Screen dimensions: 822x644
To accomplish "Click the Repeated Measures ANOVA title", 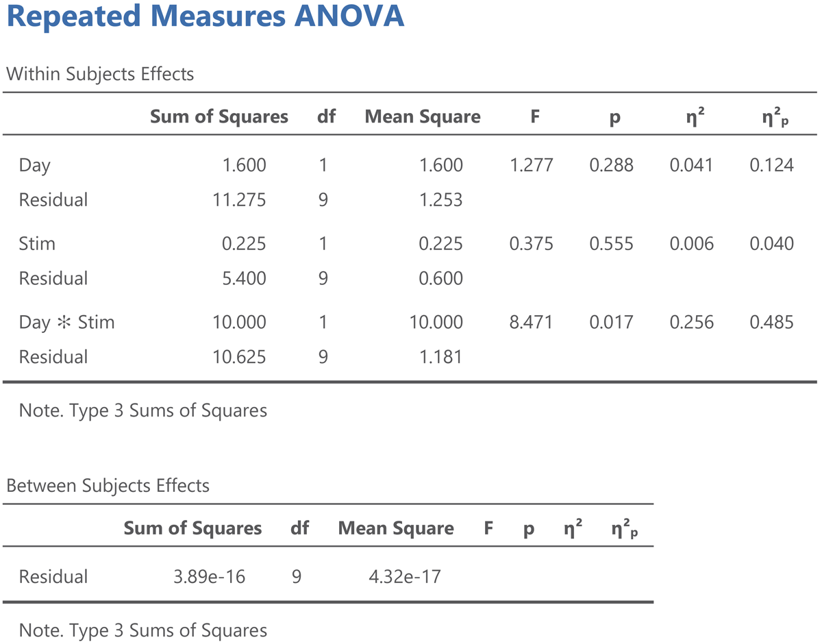I will tap(205, 16).
